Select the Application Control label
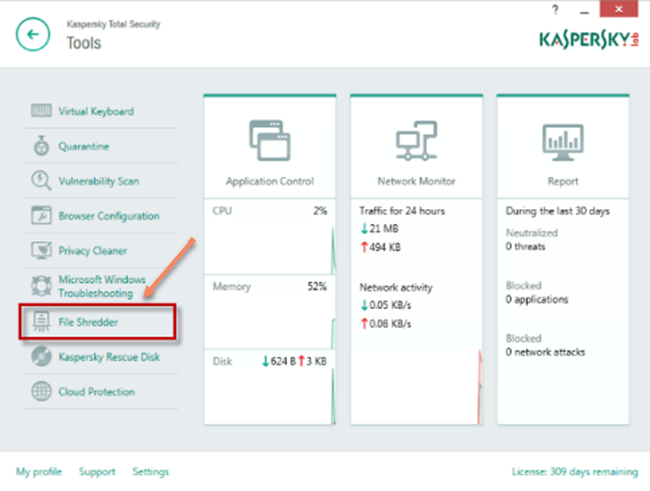 270,181
